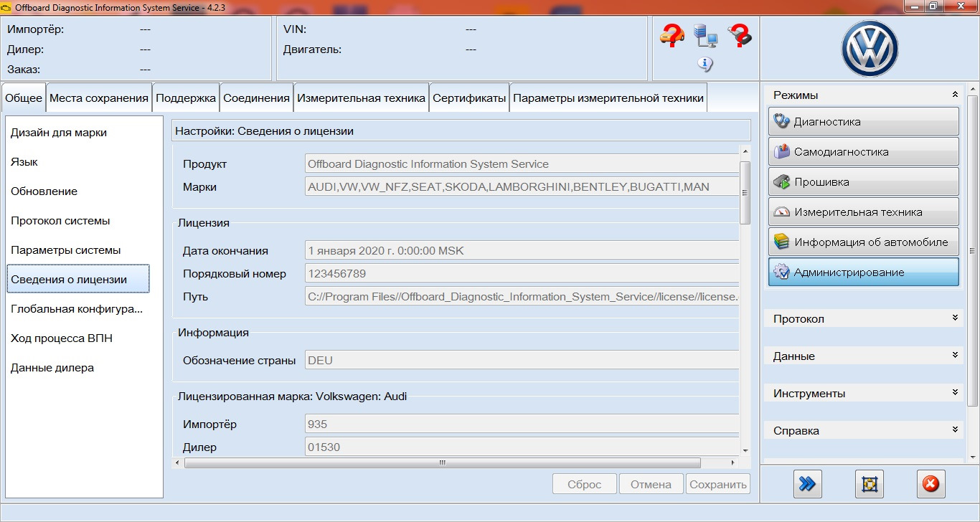Image resolution: width=980 pixels, height=522 pixels.
Task: Click the Отмена button
Action: pyautogui.click(x=651, y=484)
